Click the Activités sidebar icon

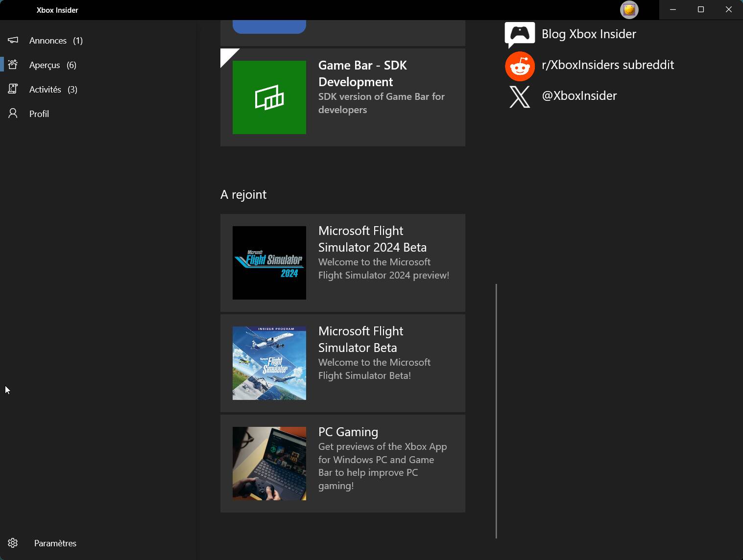(13, 89)
